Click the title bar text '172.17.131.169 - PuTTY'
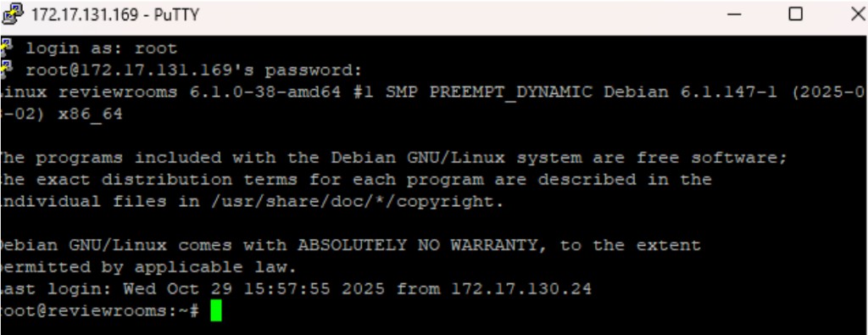The height and width of the screenshot is (335, 868). point(115,14)
